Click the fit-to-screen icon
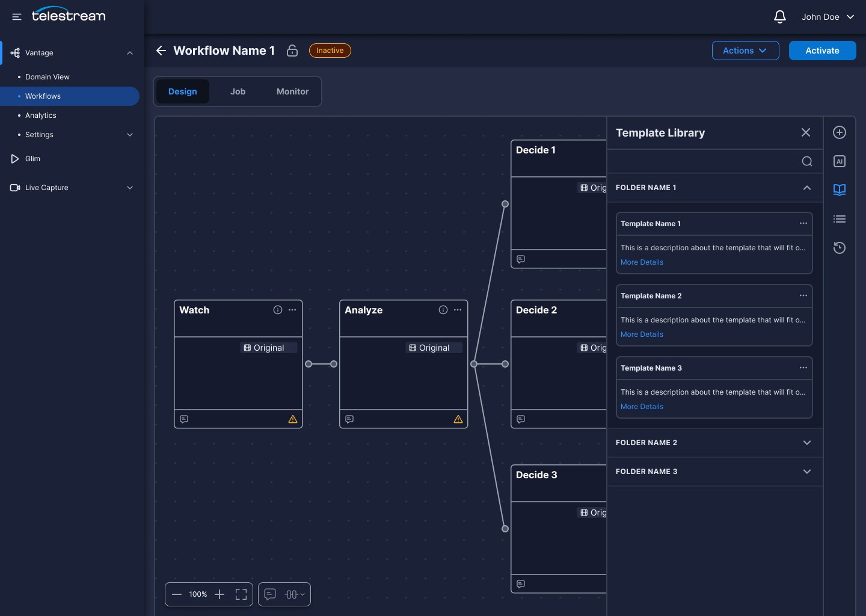 pyautogui.click(x=241, y=594)
